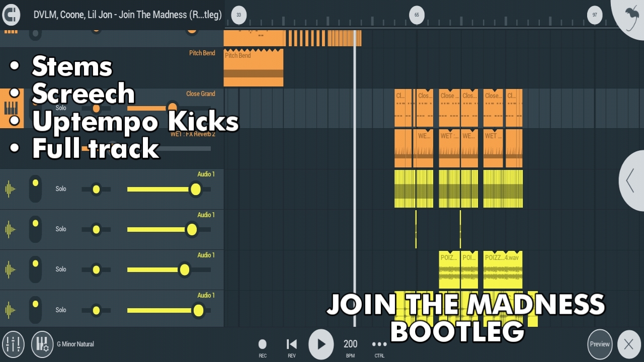Toggle mute on the second Audio 1 track
Image resolution: width=644 pixels, height=362 pixels.
point(35,229)
